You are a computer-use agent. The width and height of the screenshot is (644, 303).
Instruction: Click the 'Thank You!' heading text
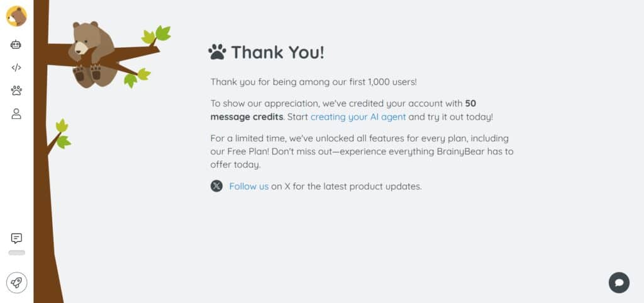277,52
